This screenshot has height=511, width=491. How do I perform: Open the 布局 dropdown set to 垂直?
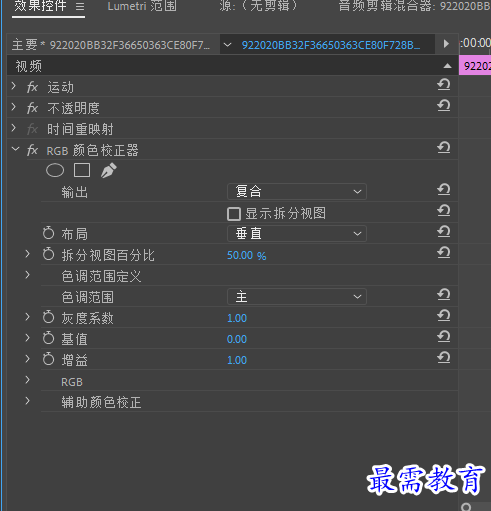point(297,234)
